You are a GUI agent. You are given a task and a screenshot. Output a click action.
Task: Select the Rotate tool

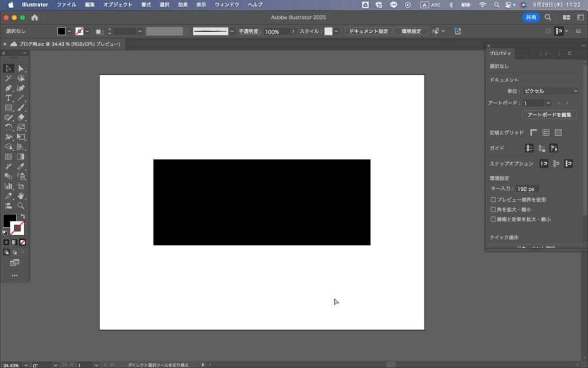pyautogui.click(x=8, y=127)
